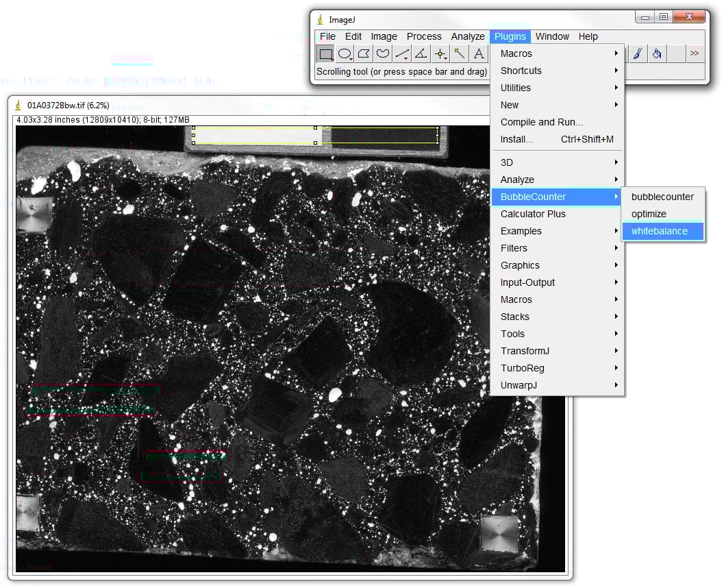The width and height of the screenshot is (724, 588).
Task: Expand the TurboReg submenu
Action: click(x=522, y=368)
